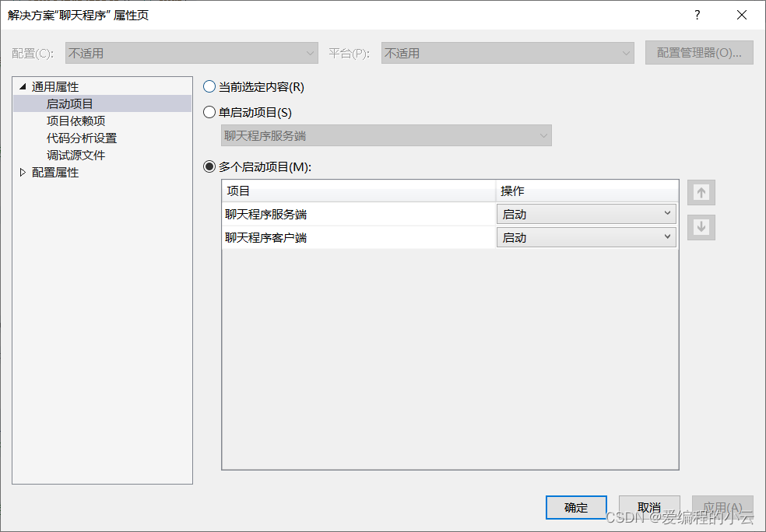Screen dimensions: 766x532
Task: Close the 属性页 dialog window
Action: pyautogui.click(x=742, y=15)
